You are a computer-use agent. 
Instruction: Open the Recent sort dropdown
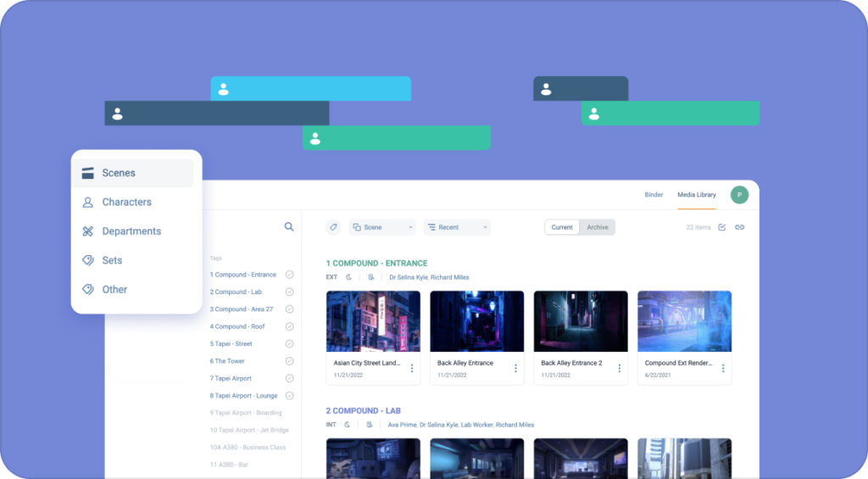(457, 227)
